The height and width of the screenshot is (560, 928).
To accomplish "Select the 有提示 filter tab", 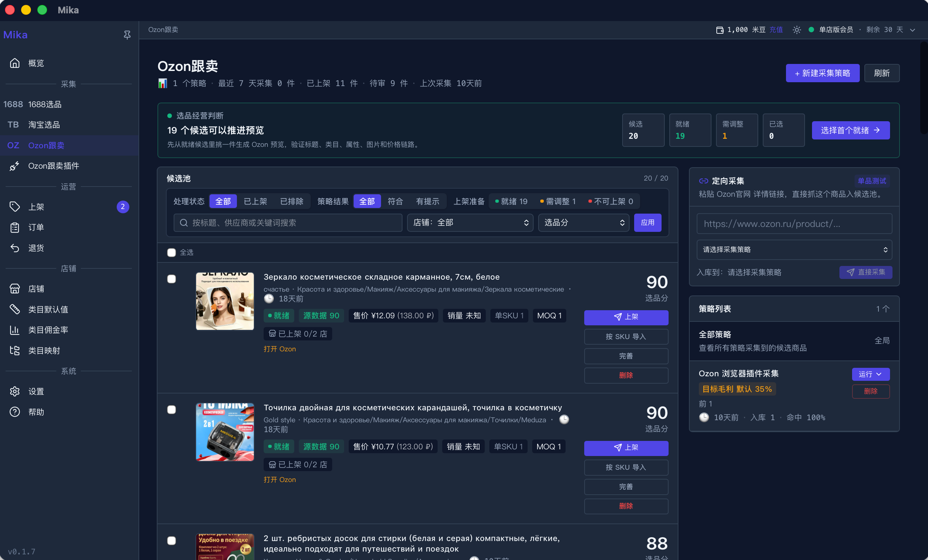I will click(428, 201).
